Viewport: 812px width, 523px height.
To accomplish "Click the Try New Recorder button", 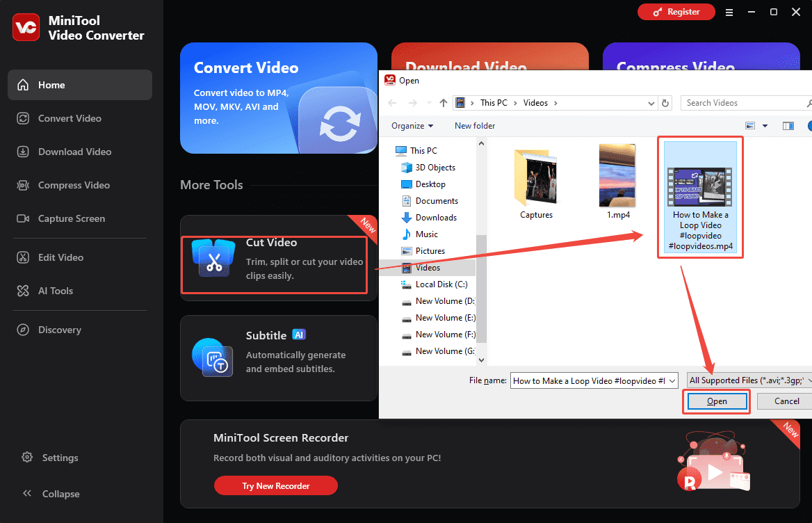I will click(x=275, y=485).
